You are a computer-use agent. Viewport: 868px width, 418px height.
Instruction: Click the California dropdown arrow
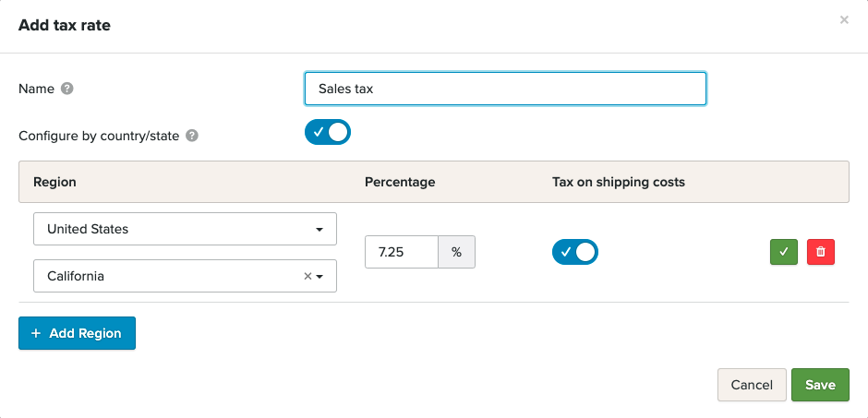coord(320,276)
